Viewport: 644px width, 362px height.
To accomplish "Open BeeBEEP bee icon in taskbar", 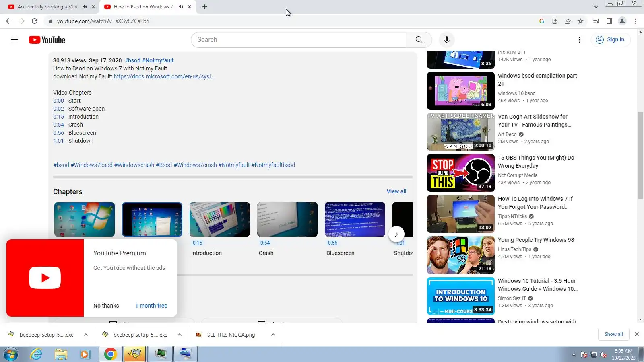I will [135, 354].
